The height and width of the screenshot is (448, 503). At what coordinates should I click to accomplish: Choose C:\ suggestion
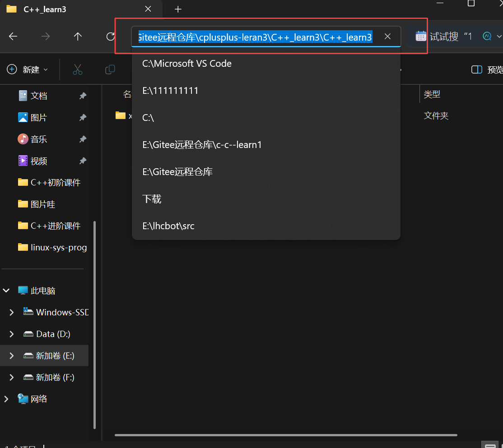(266, 118)
